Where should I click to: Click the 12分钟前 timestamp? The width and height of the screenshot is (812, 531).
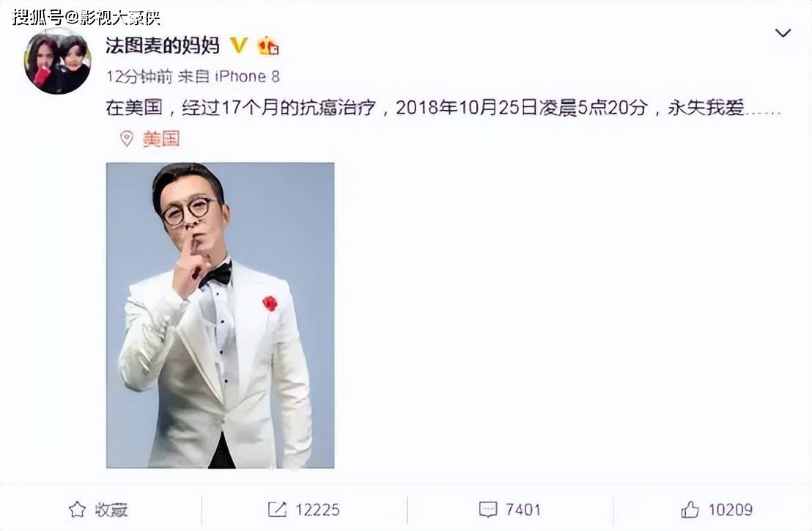coord(139,77)
